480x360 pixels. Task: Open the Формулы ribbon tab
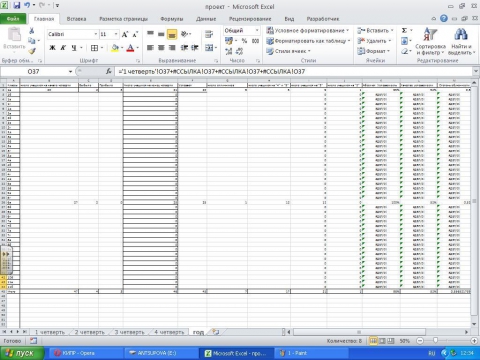(x=172, y=19)
